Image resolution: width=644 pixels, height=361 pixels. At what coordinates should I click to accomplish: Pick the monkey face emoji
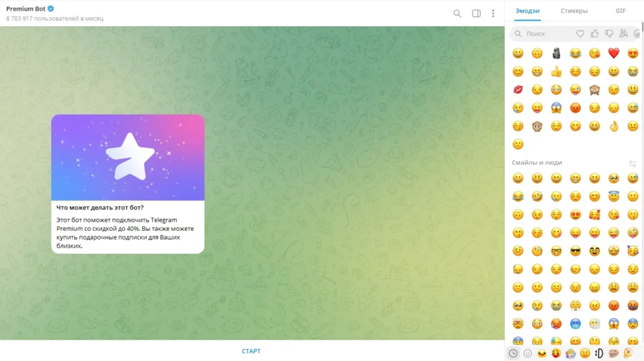(537, 126)
